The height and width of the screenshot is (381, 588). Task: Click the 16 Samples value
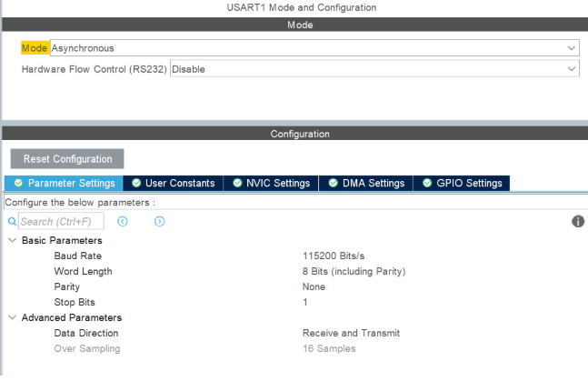coord(329,348)
